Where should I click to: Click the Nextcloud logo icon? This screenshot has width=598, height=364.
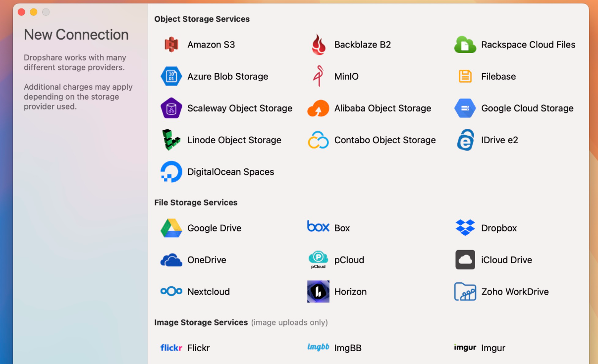click(171, 292)
